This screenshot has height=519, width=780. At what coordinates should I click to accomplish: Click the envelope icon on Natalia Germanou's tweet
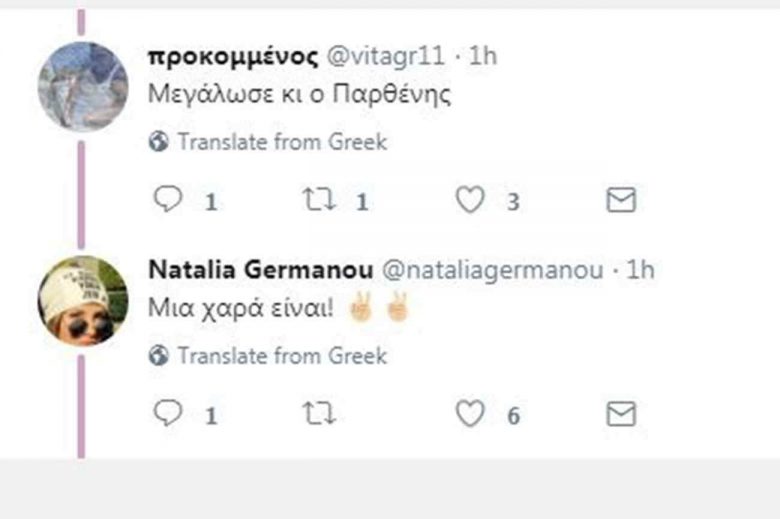tap(621, 414)
